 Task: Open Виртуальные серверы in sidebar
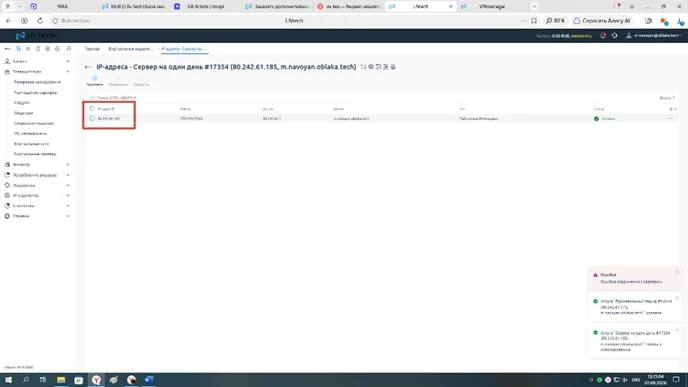pyautogui.click(x=35, y=154)
